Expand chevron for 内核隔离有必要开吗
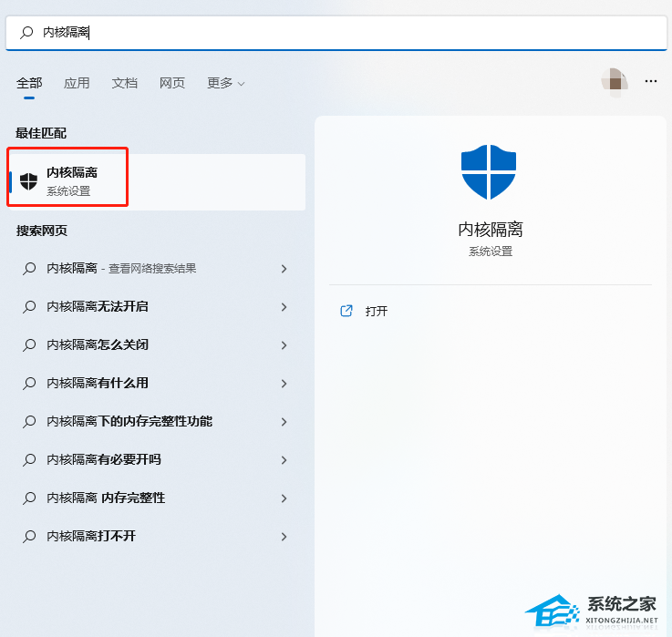672x637 pixels. coord(284,460)
